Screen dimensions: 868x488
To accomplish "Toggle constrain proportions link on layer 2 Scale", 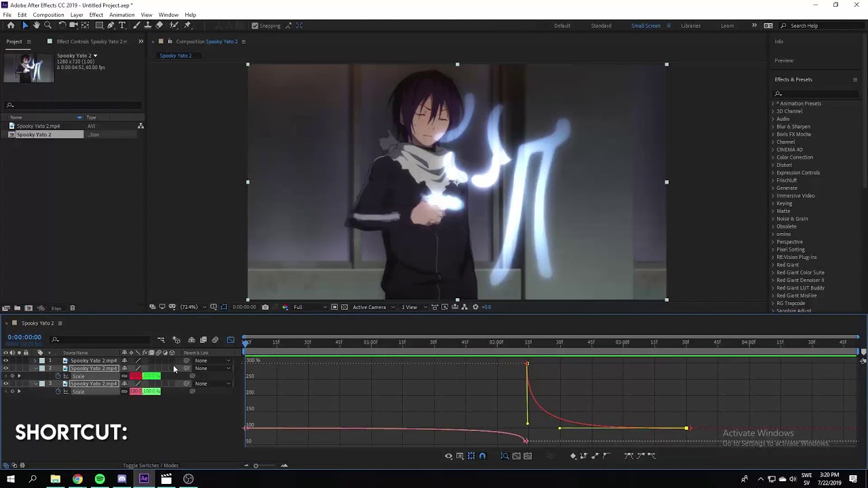I will (124, 376).
